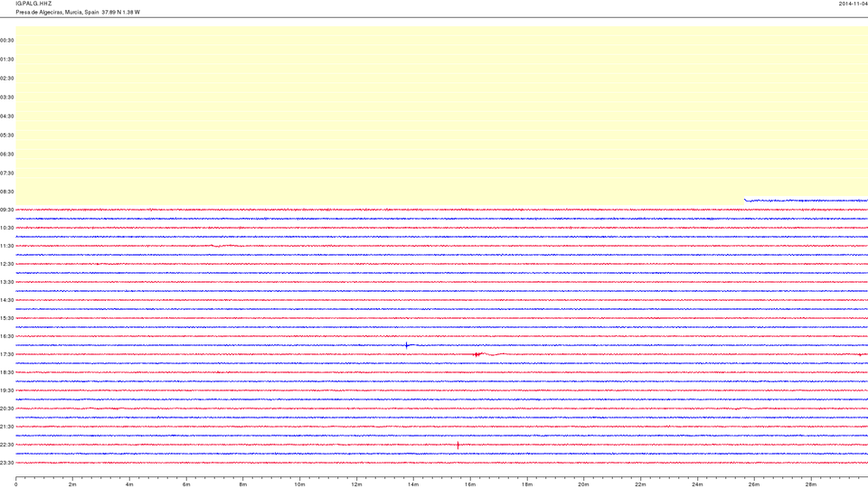This screenshot has width=868, height=488.
Task: Select the 06:30 time label
Action: 7,154
